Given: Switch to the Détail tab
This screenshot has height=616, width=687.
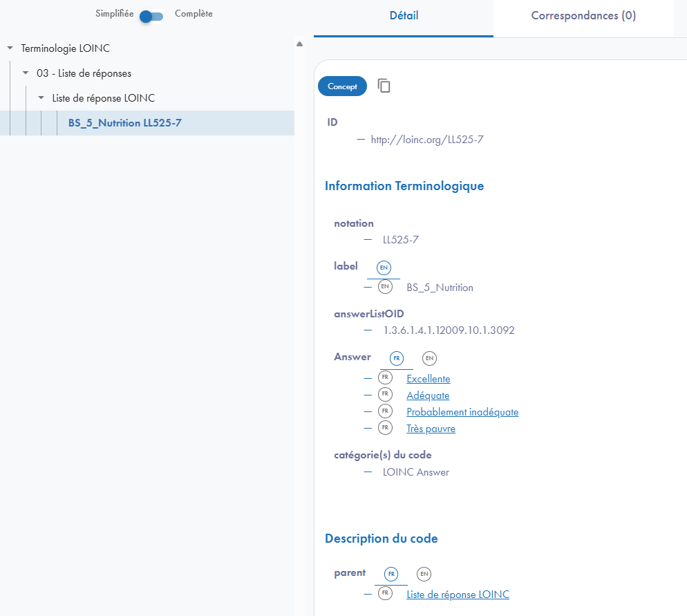Looking at the screenshot, I should 404,16.
